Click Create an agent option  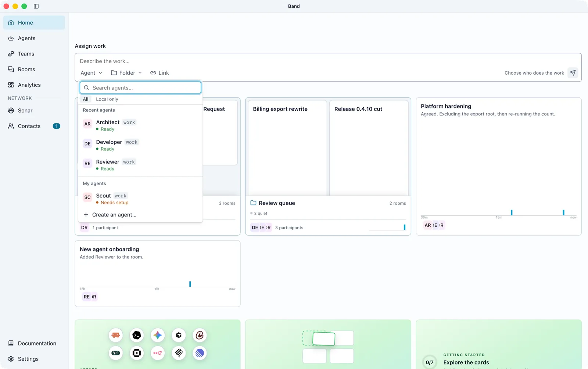(140, 215)
